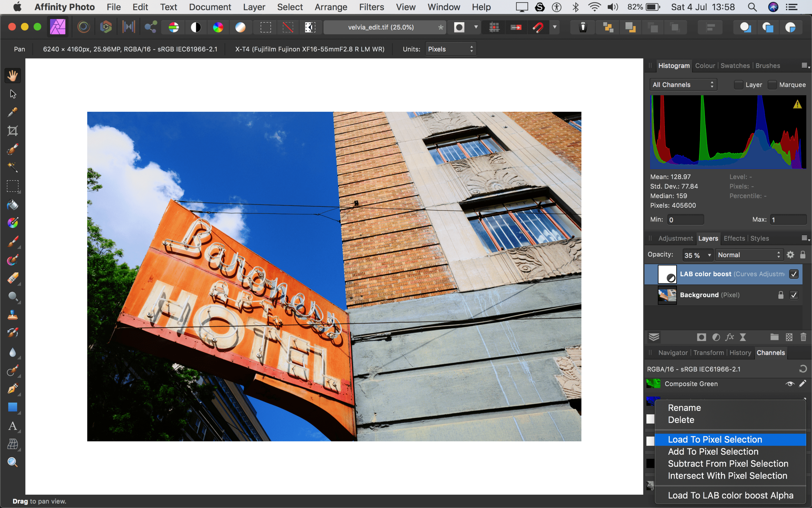Select the Crop tool

[12, 131]
